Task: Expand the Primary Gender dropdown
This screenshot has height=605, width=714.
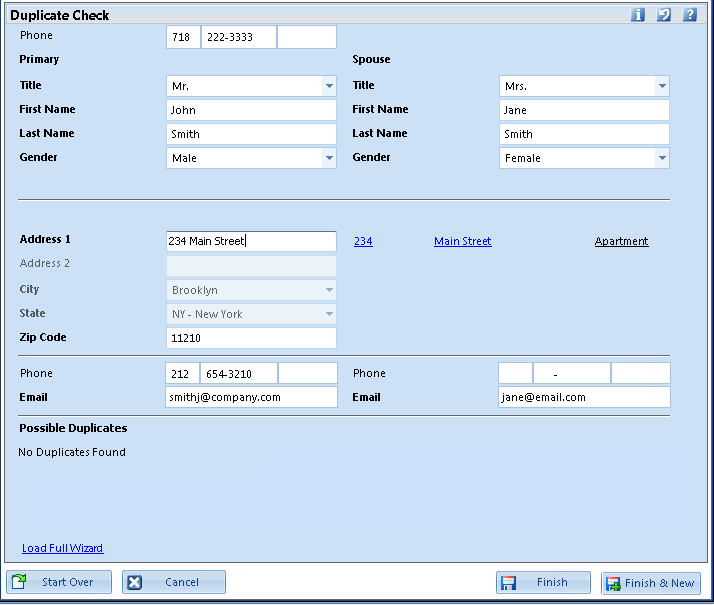Action: coord(329,158)
